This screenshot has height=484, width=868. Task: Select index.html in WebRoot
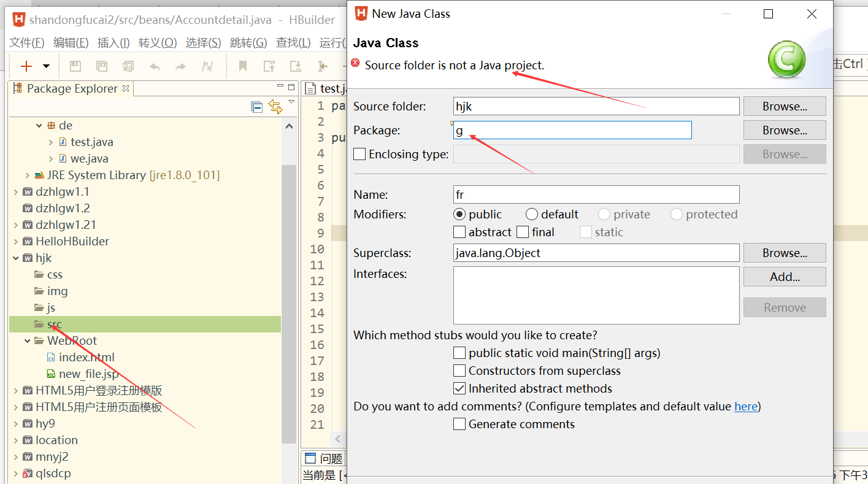86,357
